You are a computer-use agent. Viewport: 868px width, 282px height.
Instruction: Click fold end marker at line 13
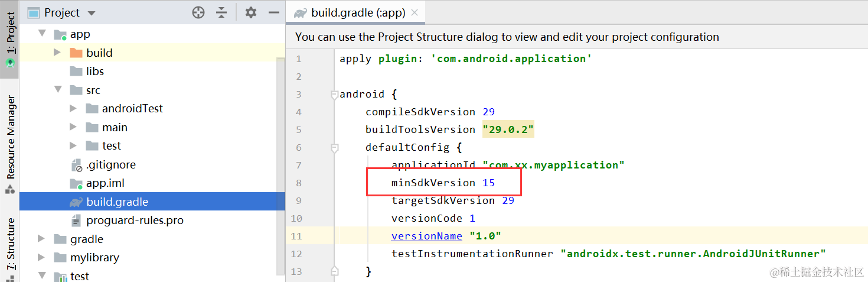(335, 271)
